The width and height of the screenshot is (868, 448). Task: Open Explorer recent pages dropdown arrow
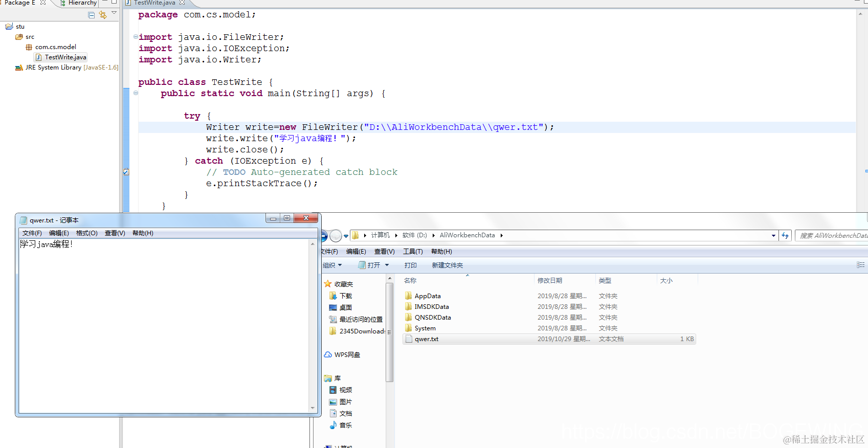pos(346,236)
